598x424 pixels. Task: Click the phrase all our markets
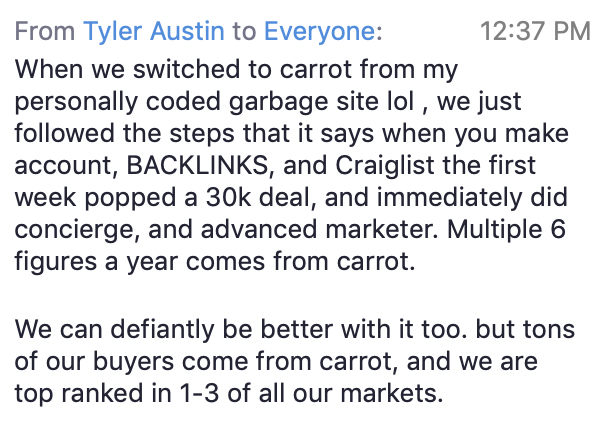click(351, 393)
